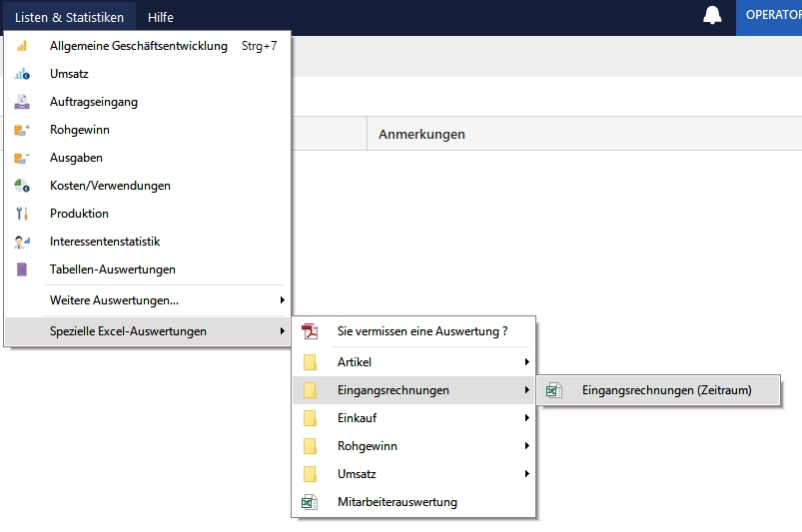Click the PDF icon beside Sie vermissen eine Auswertung
This screenshot has width=802, height=532.
point(310,331)
